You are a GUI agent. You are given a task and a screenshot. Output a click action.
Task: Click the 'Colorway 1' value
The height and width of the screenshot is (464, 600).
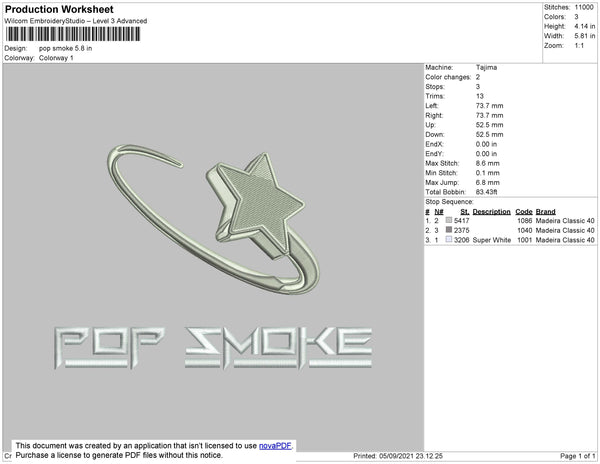[56, 58]
